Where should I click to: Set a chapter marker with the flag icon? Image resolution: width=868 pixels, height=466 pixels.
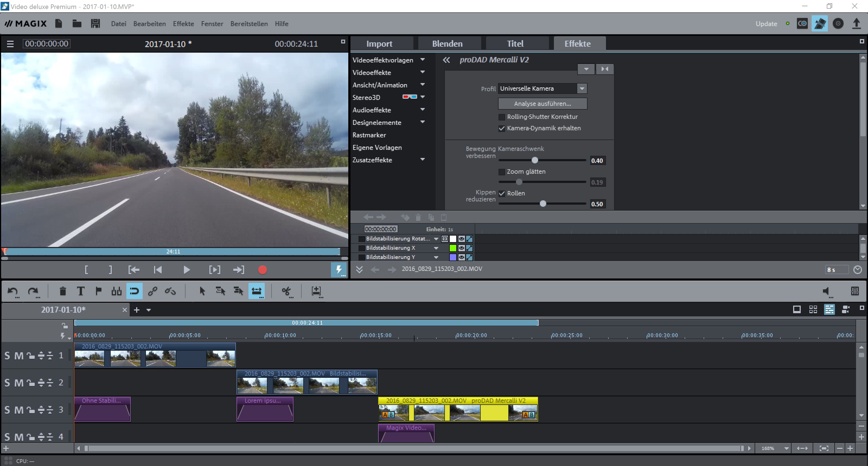[x=98, y=291]
